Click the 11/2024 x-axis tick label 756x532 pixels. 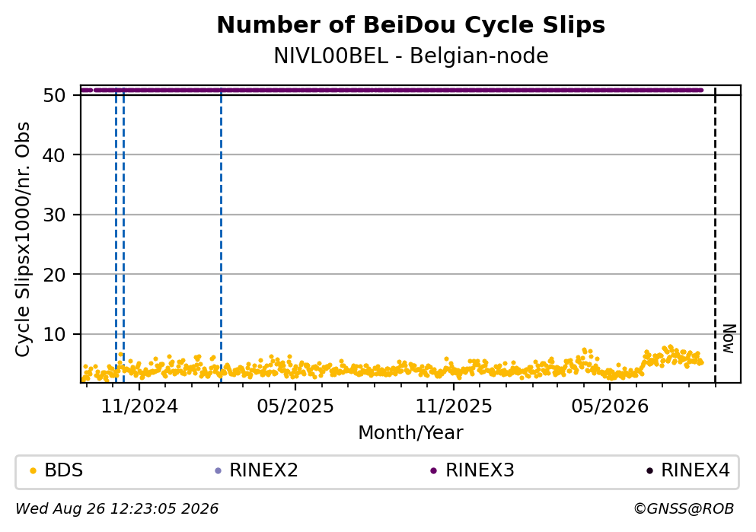(x=139, y=406)
